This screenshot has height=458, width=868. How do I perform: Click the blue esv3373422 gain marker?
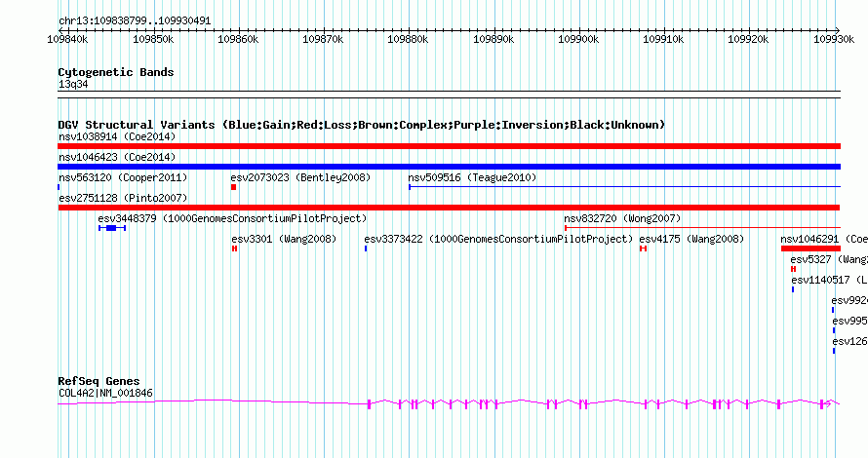tap(366, 248)
